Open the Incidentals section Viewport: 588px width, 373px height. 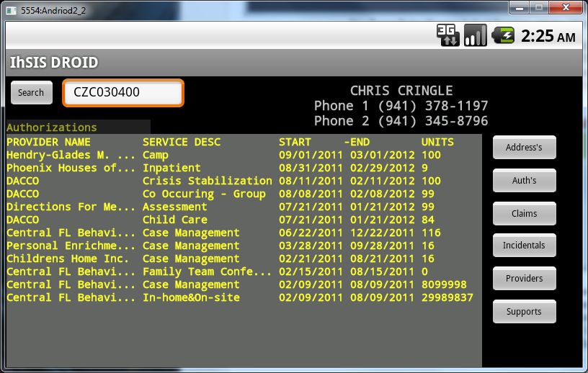525,245
